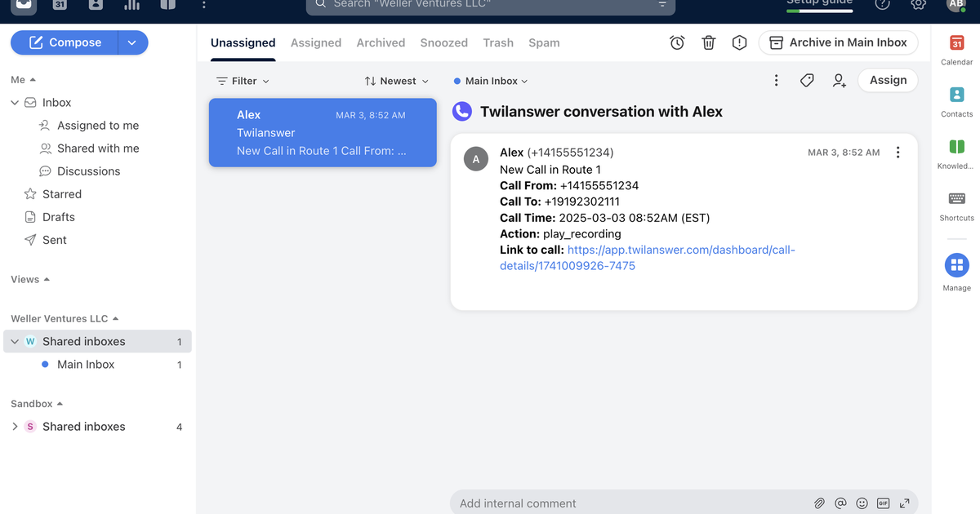980x514 pixels.
Task: Open the Archived tab
Action: click(x=381, y=42)
